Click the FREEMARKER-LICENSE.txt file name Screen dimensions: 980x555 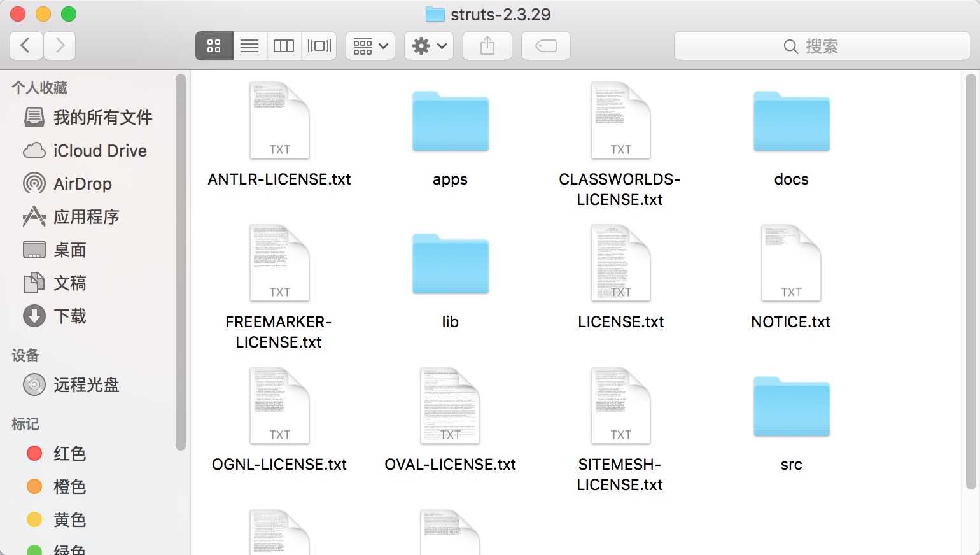click(x=279, y=332)
